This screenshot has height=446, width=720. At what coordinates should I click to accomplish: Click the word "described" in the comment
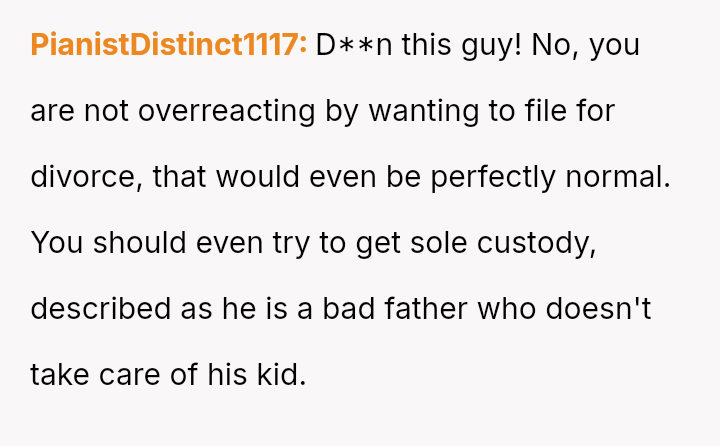click(100, 309)
